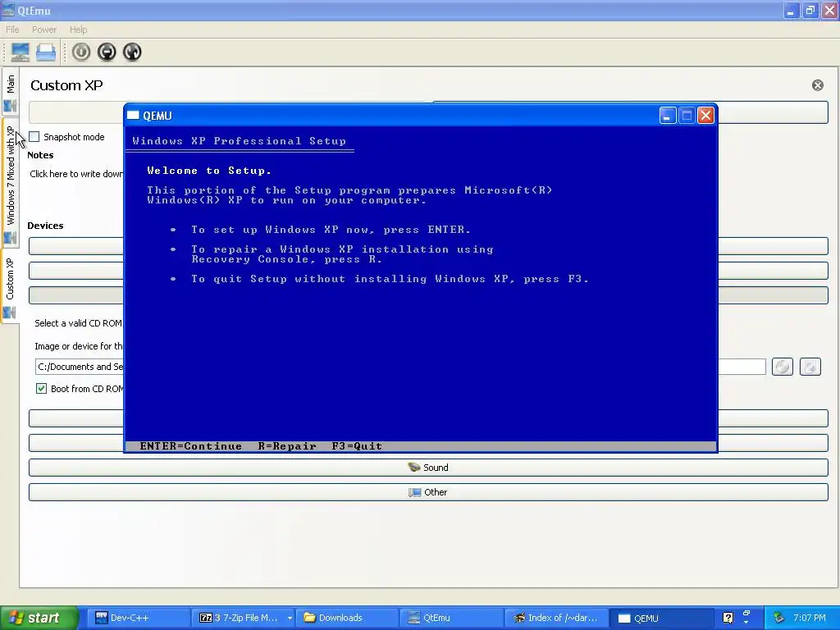
Task: Expand the Sound device section
Action: 428,468
